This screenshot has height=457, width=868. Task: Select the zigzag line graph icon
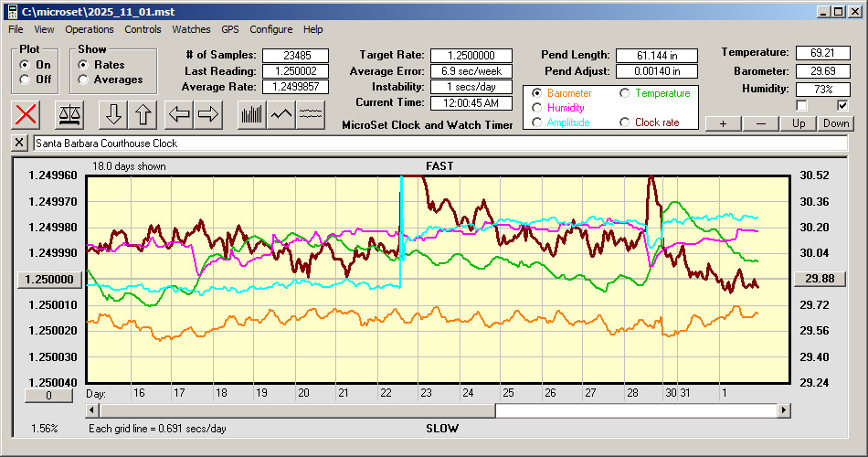point(281,115)
